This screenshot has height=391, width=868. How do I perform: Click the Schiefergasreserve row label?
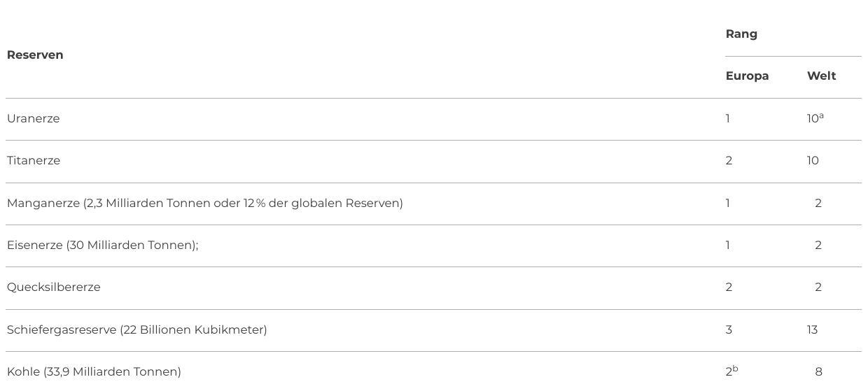pos(136,329)
